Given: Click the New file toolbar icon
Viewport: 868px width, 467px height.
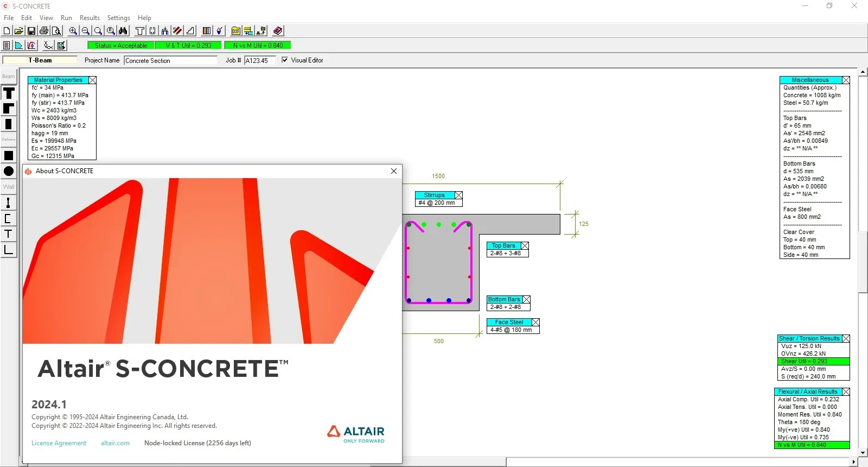Looking at the screenshot, I should tap(7, 31).
